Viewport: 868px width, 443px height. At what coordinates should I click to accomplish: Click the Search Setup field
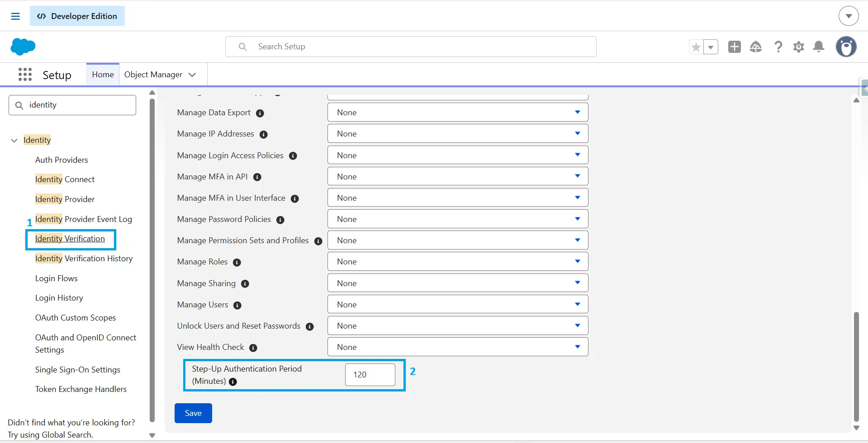pyautogui.click(x=411, y=47)
